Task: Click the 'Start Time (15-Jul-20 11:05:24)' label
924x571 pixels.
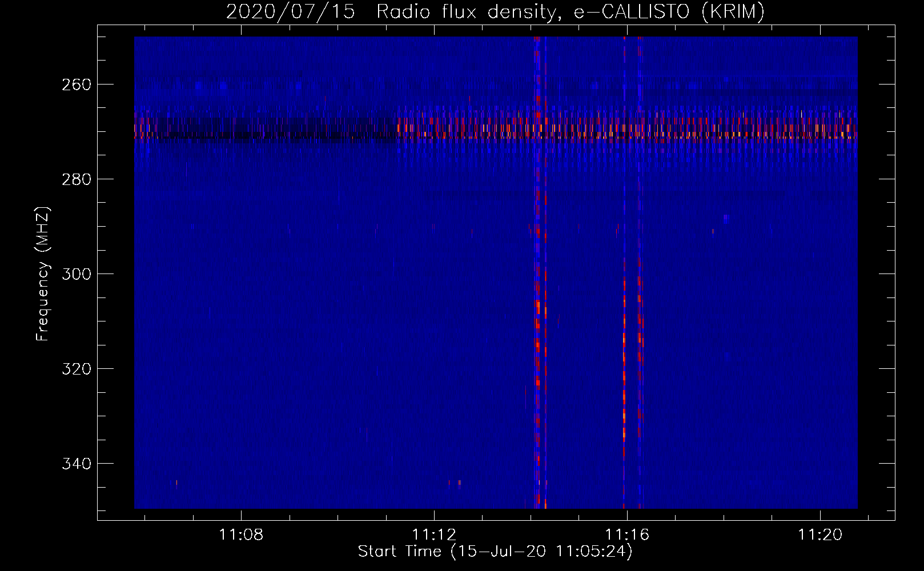Action: 495,552
